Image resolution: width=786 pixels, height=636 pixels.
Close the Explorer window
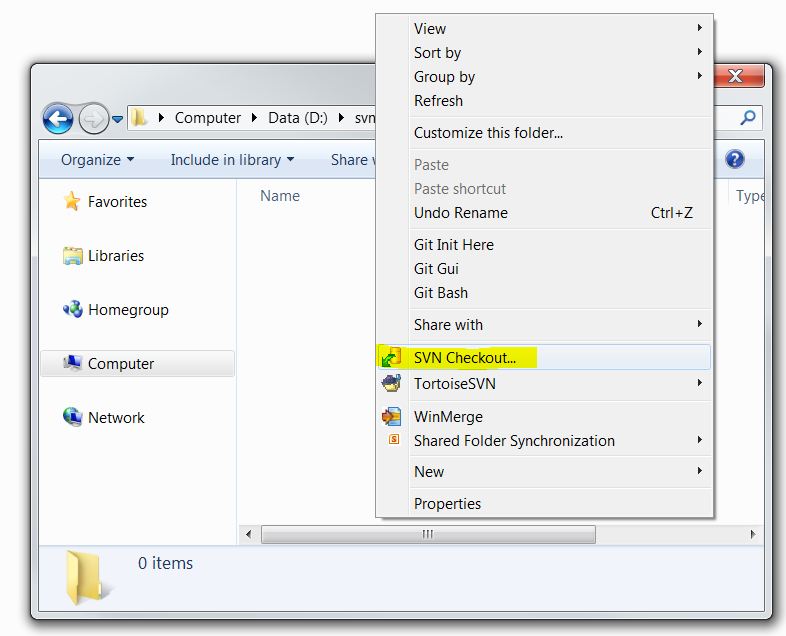click(x=738, y=76)
